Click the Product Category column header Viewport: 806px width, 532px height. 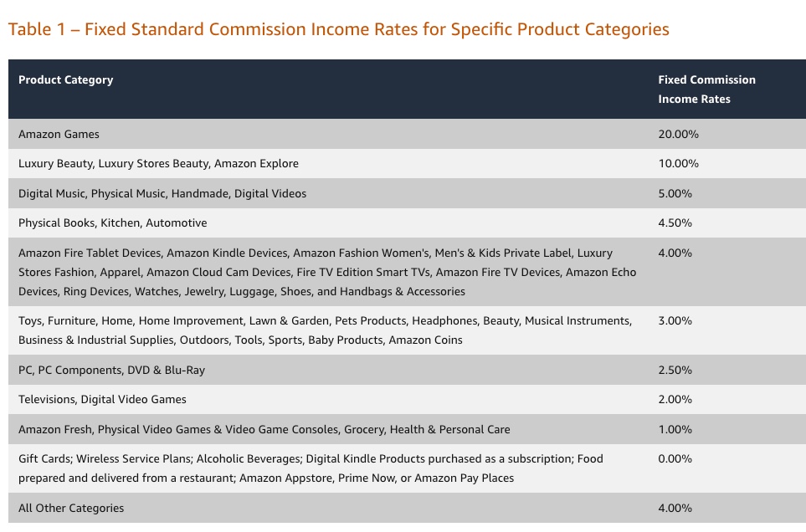(x=65, y=80)
